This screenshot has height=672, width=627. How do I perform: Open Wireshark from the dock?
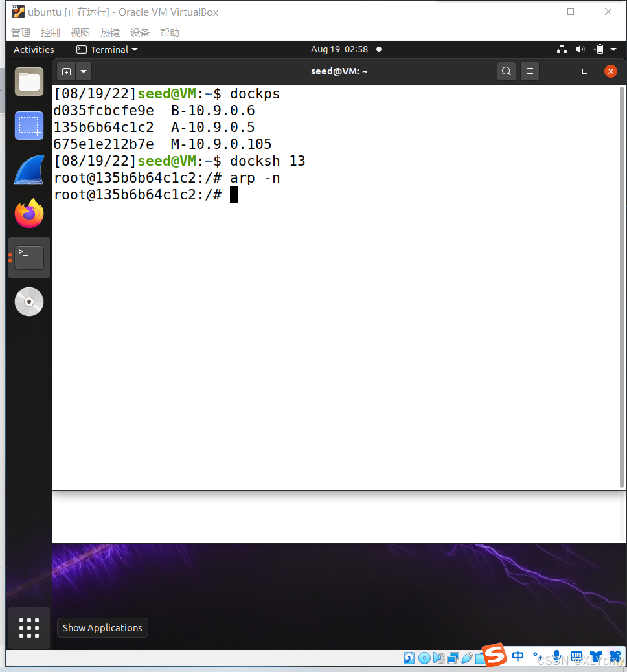coord(29,170)
